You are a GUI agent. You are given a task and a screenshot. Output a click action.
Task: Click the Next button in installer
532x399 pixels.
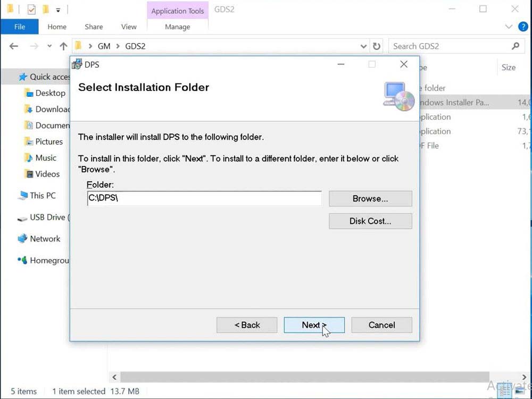[314, 325]
